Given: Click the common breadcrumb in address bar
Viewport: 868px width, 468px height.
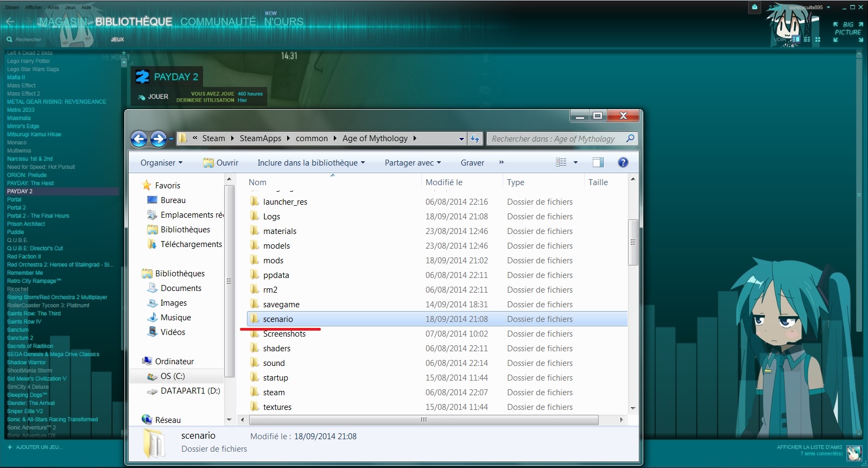Looking at the screenshot, I should 312,138.
